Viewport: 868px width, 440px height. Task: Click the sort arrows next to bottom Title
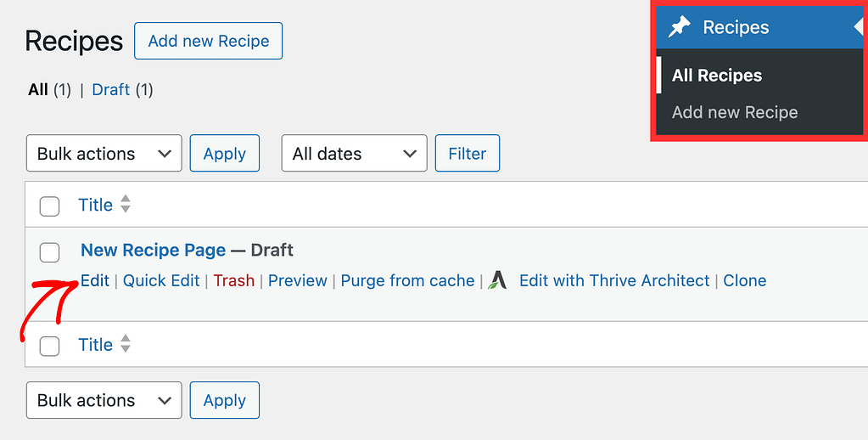pos(126,343)
